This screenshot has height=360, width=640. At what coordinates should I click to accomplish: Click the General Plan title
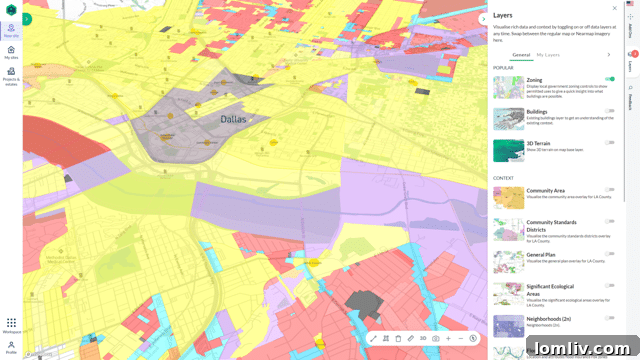[x=541, y=255]
